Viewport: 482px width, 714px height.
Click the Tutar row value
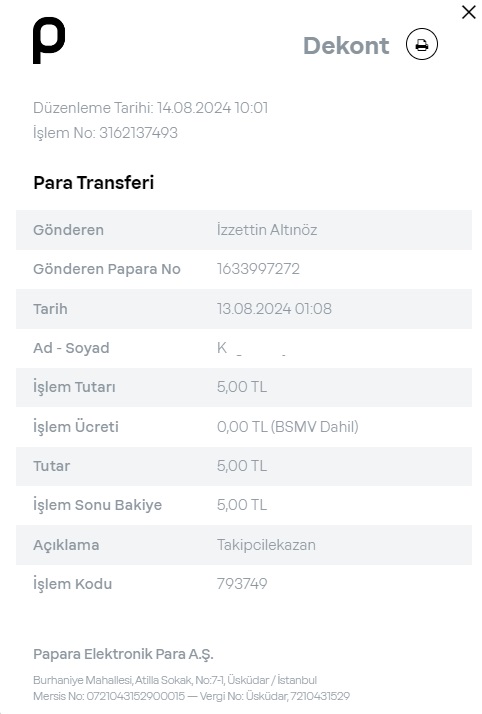click(x=242, y=466)
